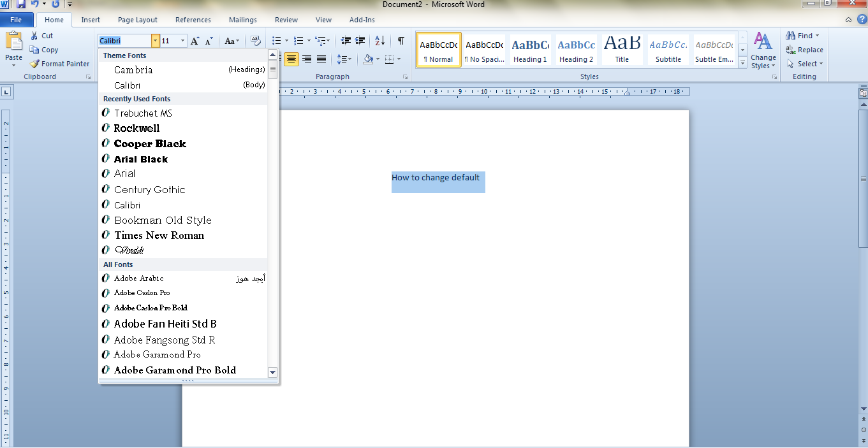Image resolution: width=868 pixels, height=448 pixels.
Task: Click the Copy icon
Action: point(34,50)
